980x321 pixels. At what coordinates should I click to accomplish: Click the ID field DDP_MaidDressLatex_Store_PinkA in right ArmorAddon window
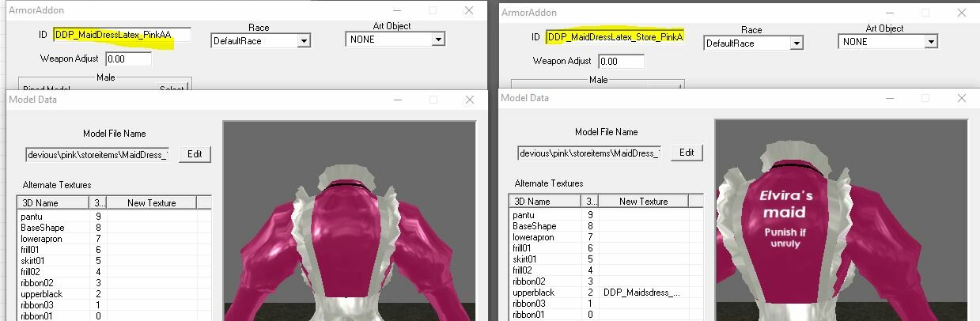tap(615, 37)
